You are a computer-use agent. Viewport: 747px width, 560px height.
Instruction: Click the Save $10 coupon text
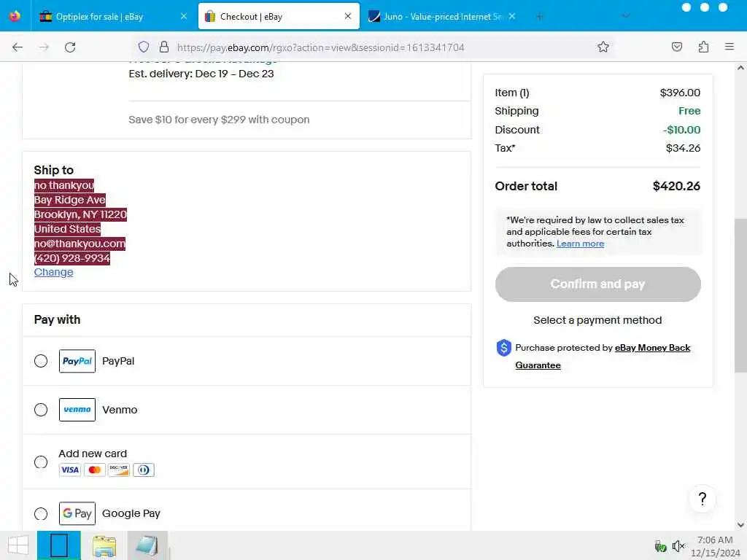219,120
